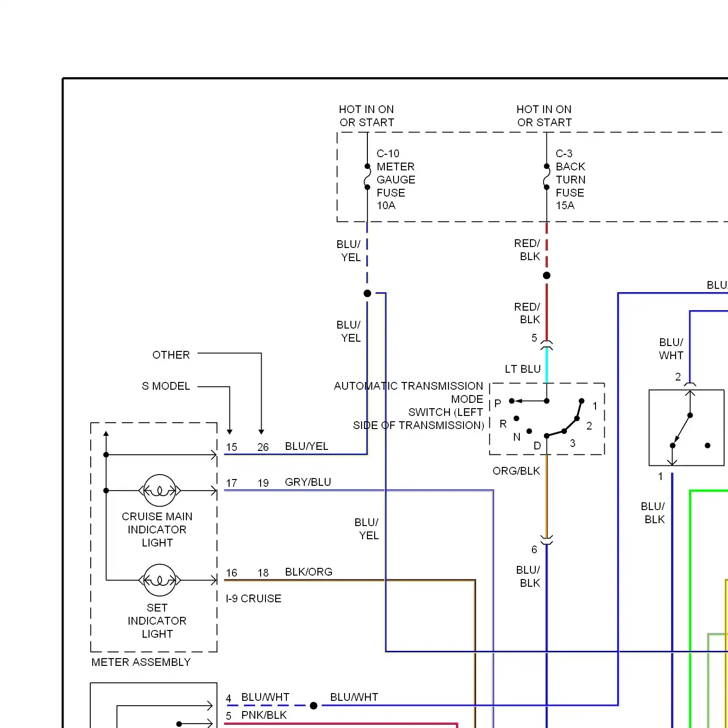Click the splice dot on the RED/BLK wire
The width and height of the screenshot is (728, 728).
click(x=546, y=275)
